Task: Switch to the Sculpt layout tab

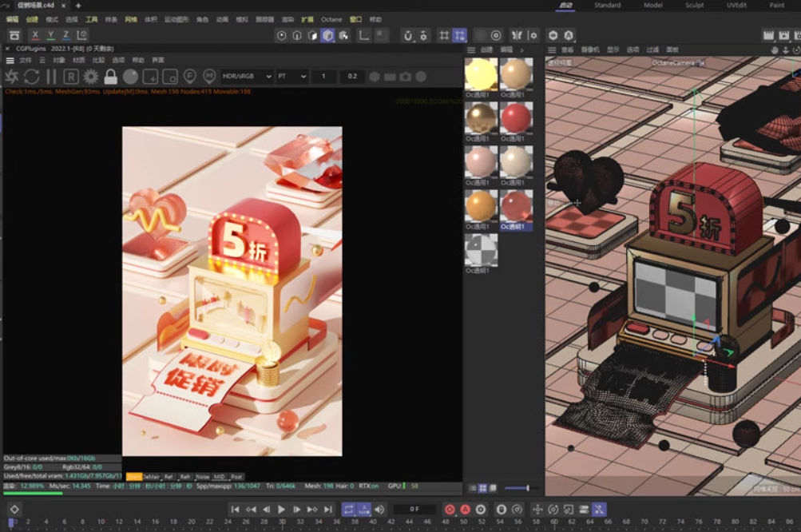Action: click(x=692, y=5)
